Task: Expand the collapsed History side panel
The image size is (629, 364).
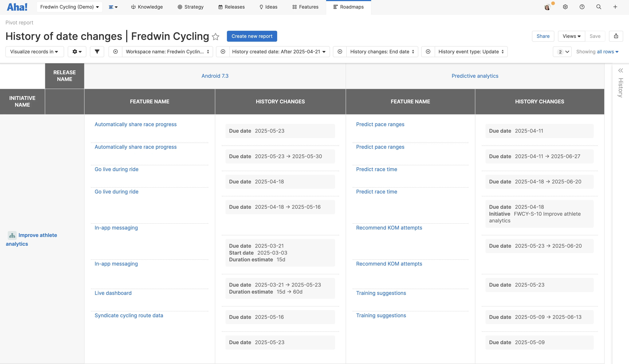Action: pyautogui.click(x=620, y=71)
